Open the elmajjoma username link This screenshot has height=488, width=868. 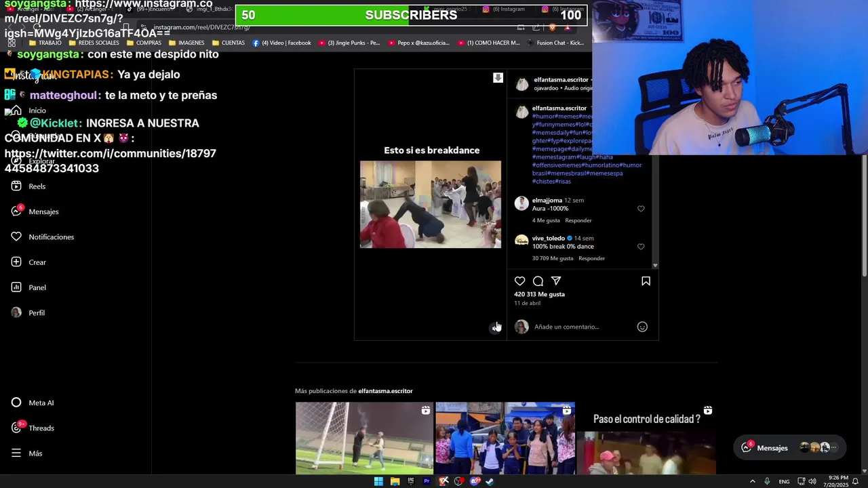(547, 201)
